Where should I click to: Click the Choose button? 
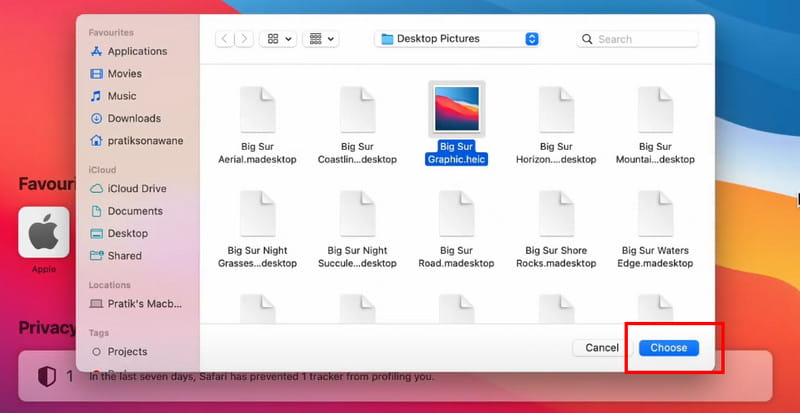pos(668,348)
